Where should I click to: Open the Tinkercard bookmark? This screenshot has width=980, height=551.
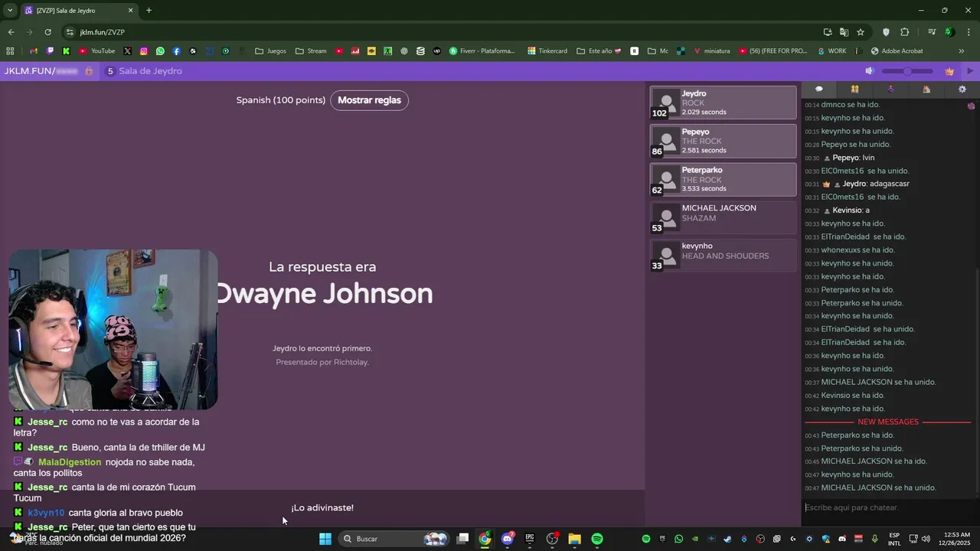pos(547,51)
